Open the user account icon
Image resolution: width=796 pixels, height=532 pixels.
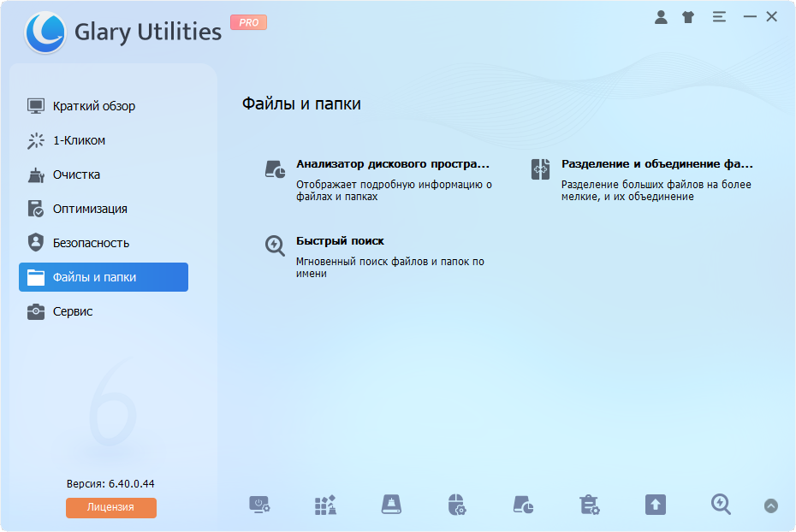(661, 17)
